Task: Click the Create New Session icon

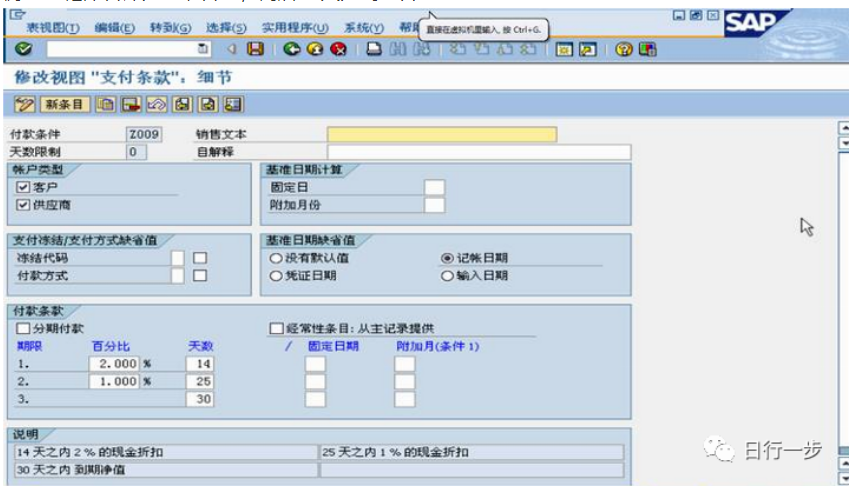Action: 564,50
